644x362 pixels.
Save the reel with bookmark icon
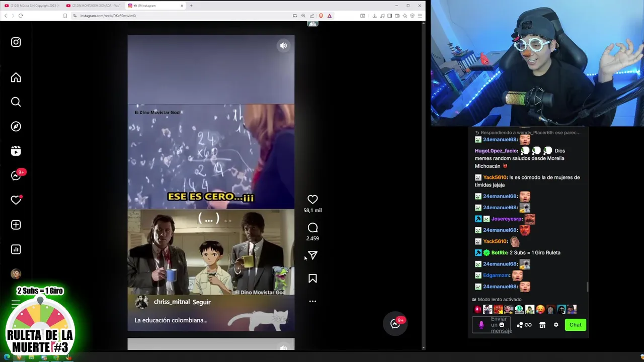tap(312, 279)
